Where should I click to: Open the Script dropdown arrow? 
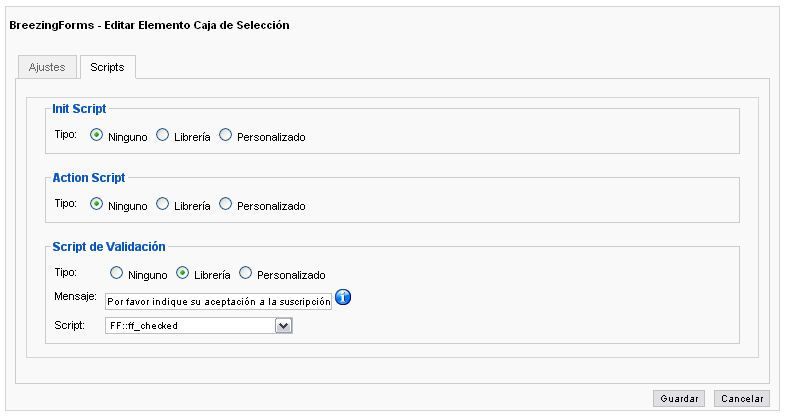pos(283,326)
